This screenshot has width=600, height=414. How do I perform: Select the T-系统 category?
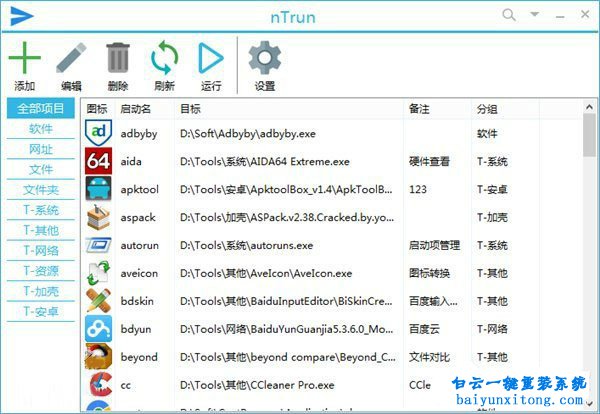(41, 210)
